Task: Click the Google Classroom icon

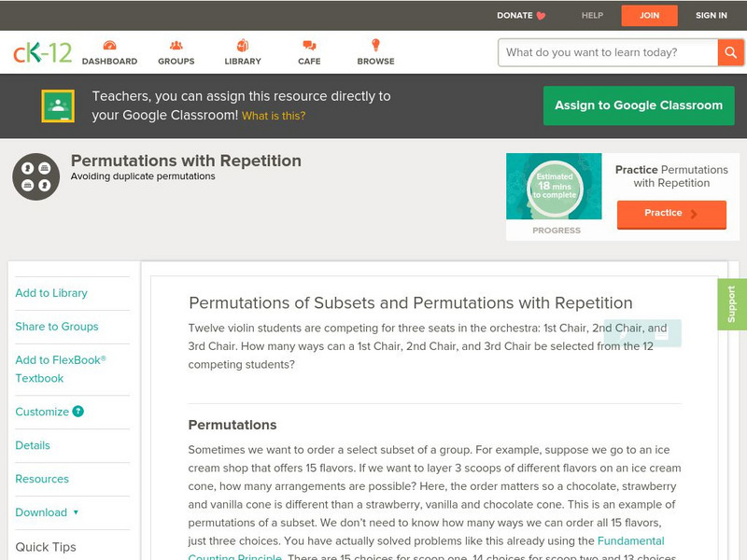Action: point(58,106)
